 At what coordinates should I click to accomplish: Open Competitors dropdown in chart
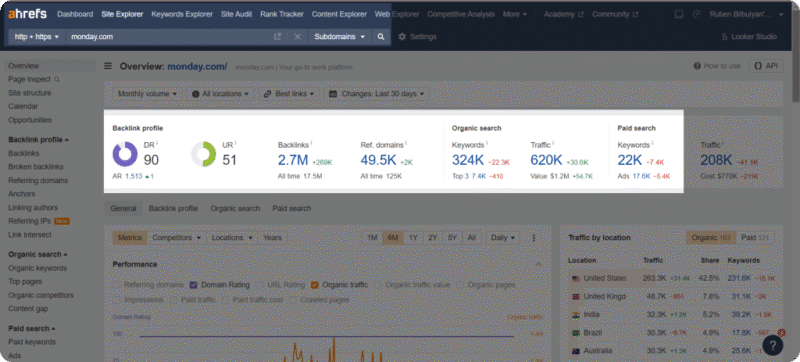(x=177, y=238)
